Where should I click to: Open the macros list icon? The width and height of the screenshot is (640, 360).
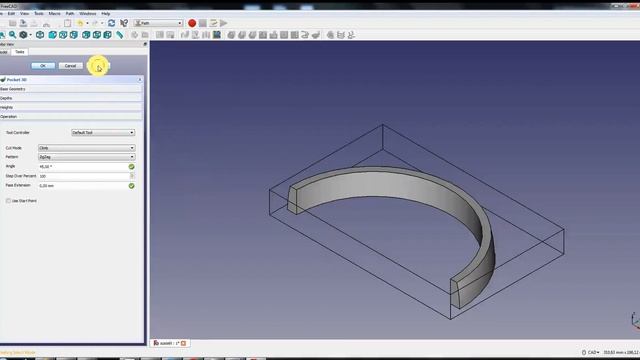pos(213,23)
